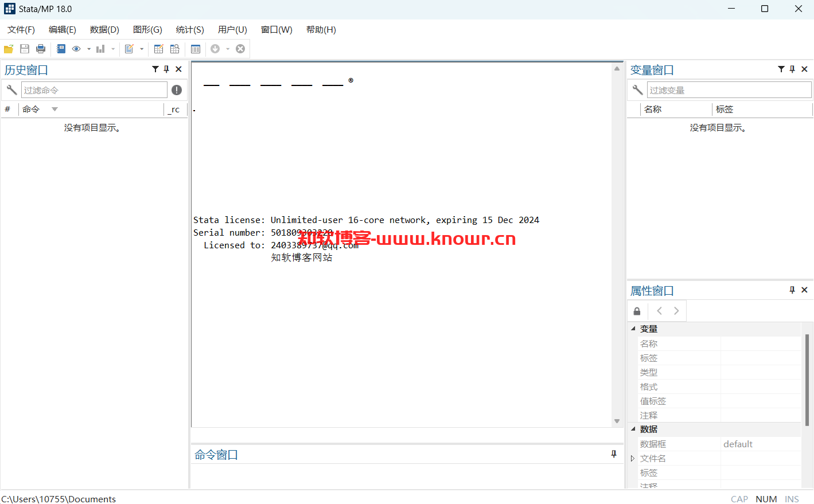Image resolution: width=814 pixels, height=504 pixels.
Task: Click the 属性窗口 vertical scrollbar
Action: pyautogui.click(x=807, y=380)
